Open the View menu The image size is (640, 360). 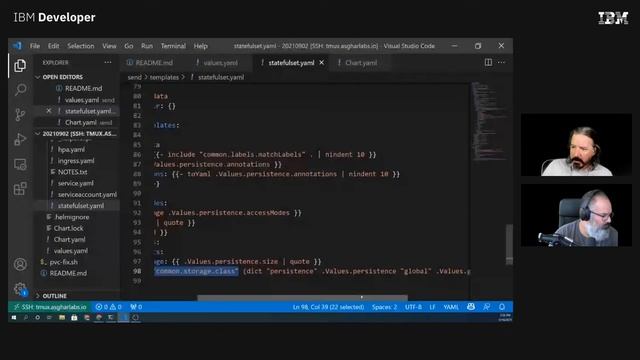point(109,46)
